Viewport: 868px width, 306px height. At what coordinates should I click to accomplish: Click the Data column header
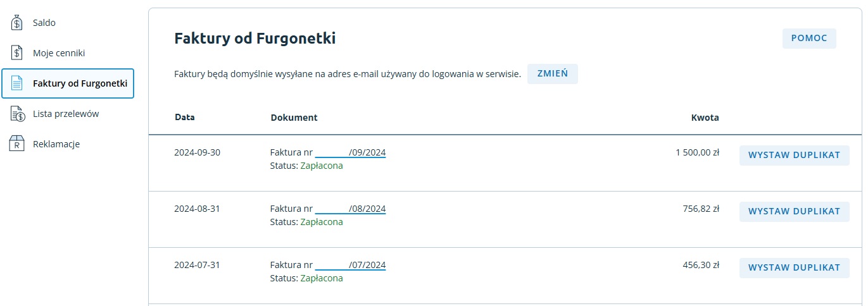(x=184, y=118)
